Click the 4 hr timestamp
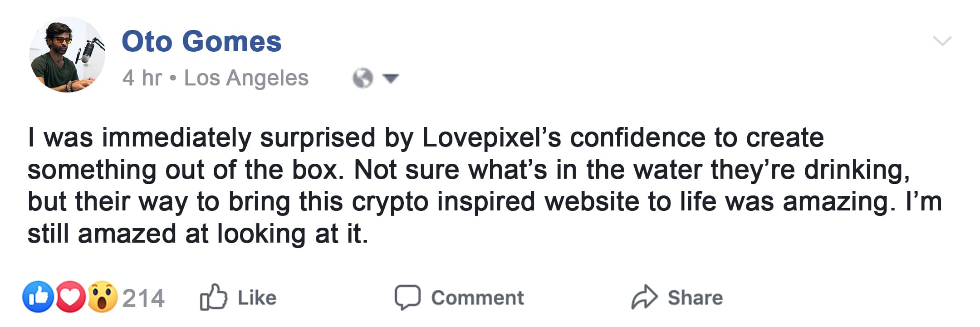 [x=142, y=78]
